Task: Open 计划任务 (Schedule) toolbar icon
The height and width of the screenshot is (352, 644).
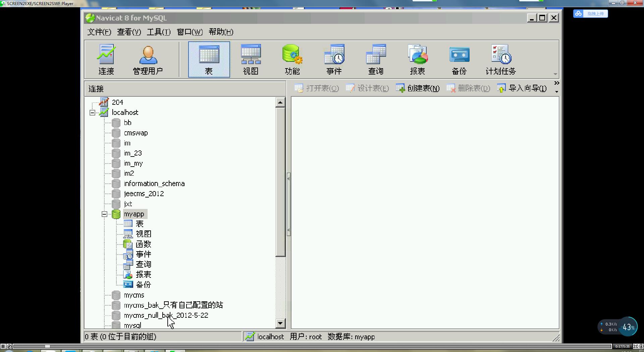Action: 501,59
